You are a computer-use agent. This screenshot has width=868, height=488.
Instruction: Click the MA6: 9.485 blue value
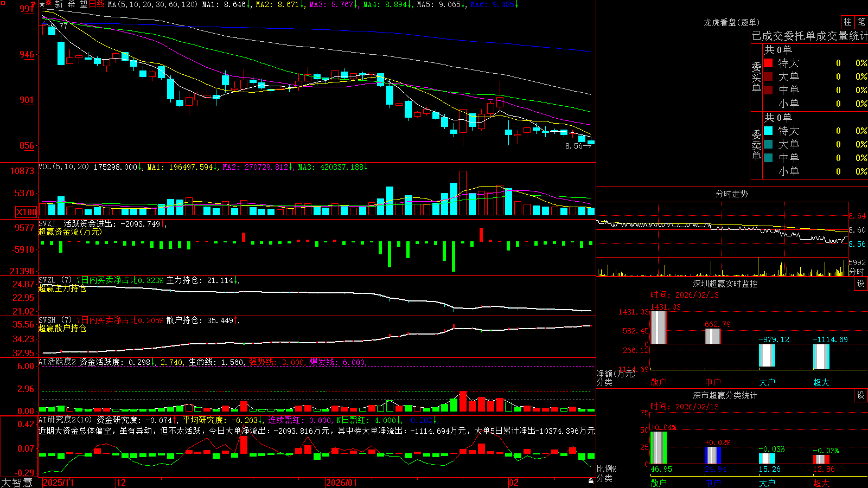click(x=495, y=4)
